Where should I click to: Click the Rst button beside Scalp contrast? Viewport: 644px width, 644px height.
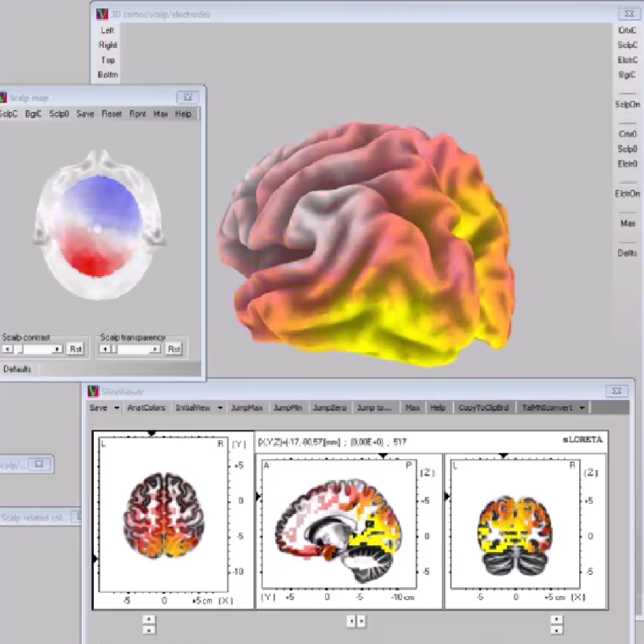point(75,349)
